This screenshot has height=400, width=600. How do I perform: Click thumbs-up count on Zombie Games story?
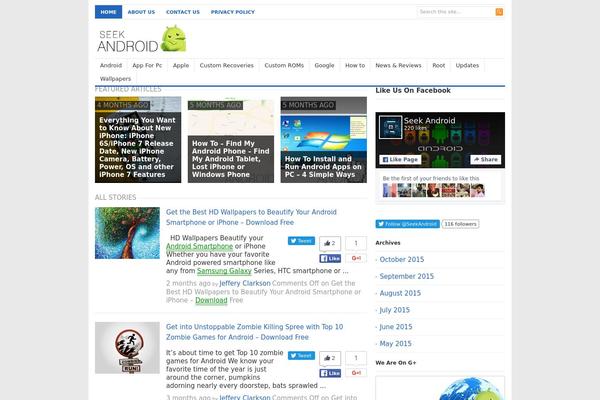click(330, 358)
